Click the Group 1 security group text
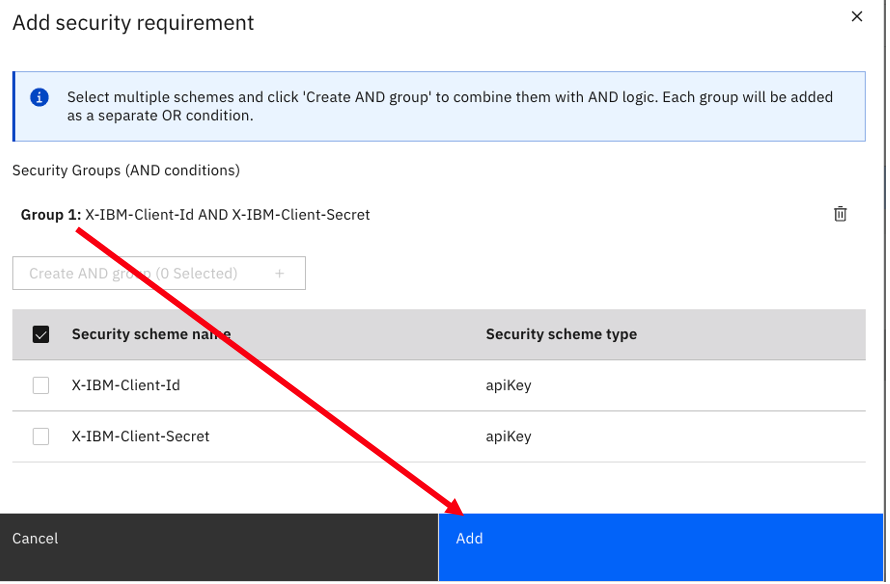Image resolution: width=890 pixels, height=584 pixels. click(x=195, y=215)
